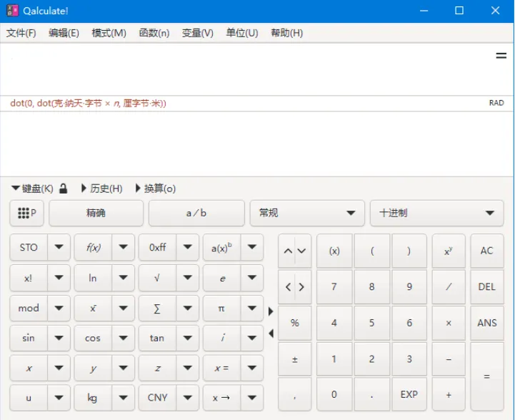Image resolution: width=515 pixels, height=420 pixels.
Task: Collapse the 键盘(K) keypad section
Action: 32,189
